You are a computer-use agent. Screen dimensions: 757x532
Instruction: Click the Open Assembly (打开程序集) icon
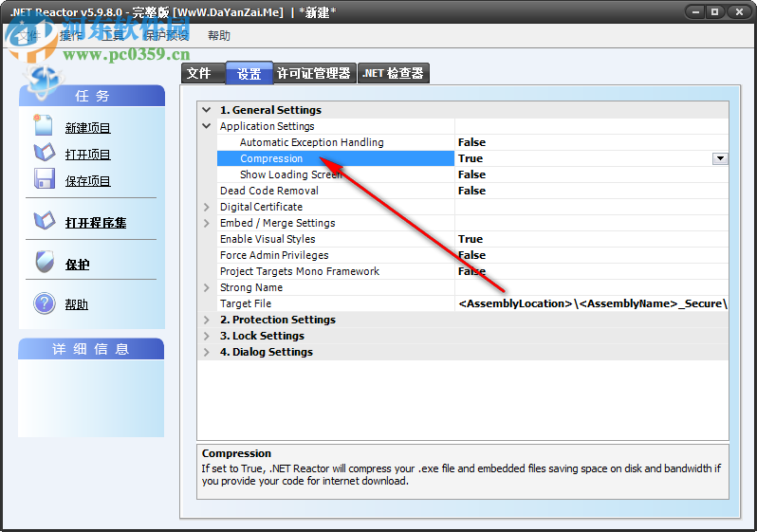(x=45, y=221)
